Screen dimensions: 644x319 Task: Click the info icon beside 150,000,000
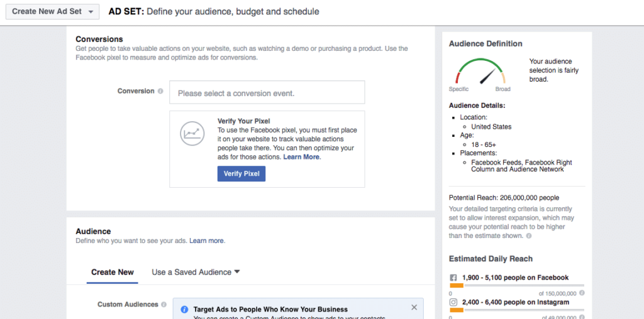point(582,293)
